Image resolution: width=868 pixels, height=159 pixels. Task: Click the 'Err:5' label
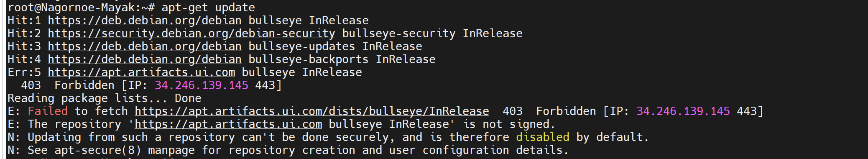tap(24, 72)
